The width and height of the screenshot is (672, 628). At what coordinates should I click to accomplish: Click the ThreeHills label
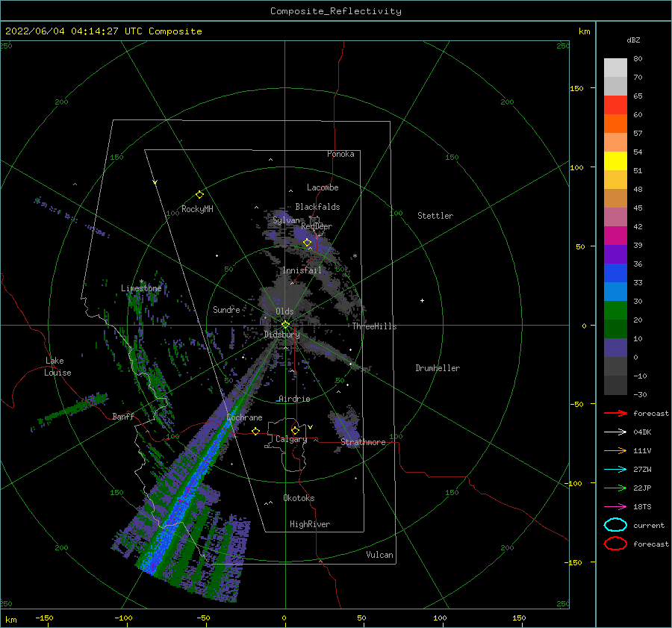point(374,326)
